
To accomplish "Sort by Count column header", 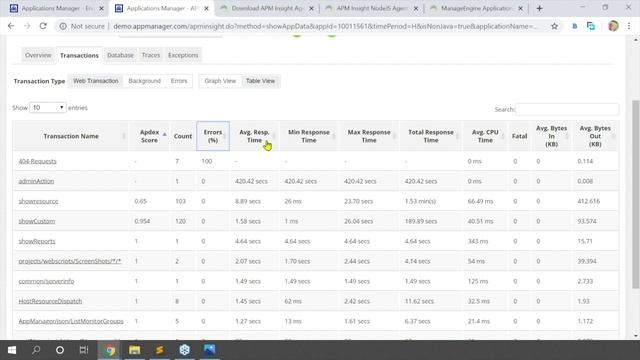I will click(x=182, y=136).
